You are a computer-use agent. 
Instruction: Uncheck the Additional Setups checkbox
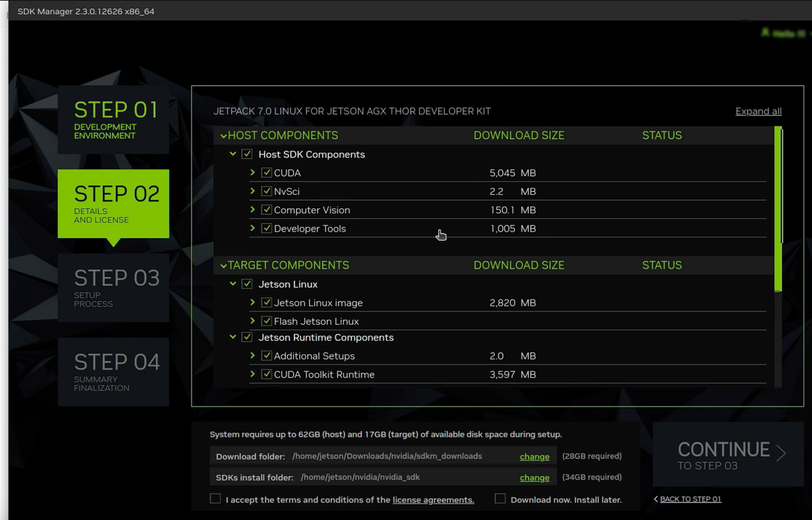(x=266, y=356)
